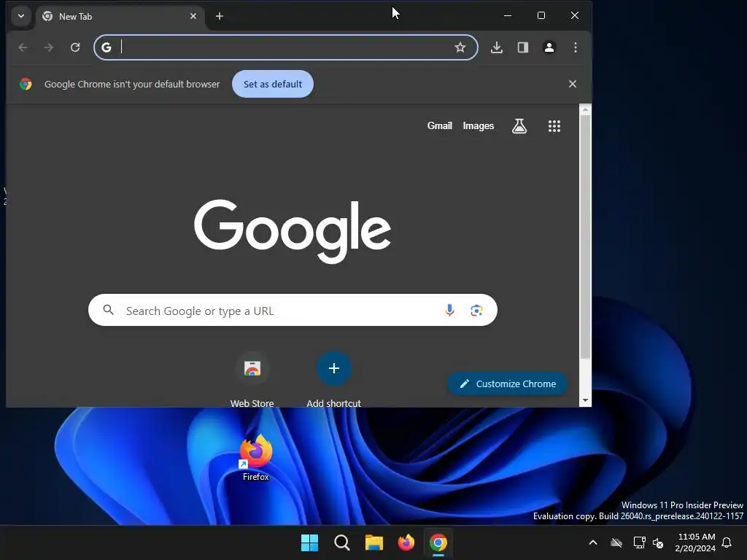
Task: Maximize the Chrome window
Action: click(x=541, y=16)
